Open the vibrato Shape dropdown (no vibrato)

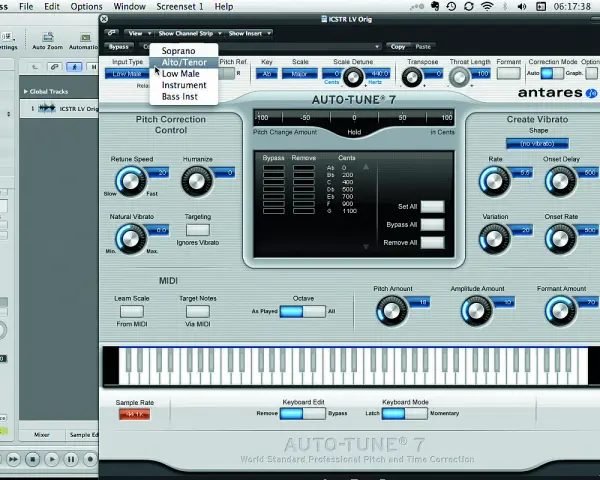(537, 144)
